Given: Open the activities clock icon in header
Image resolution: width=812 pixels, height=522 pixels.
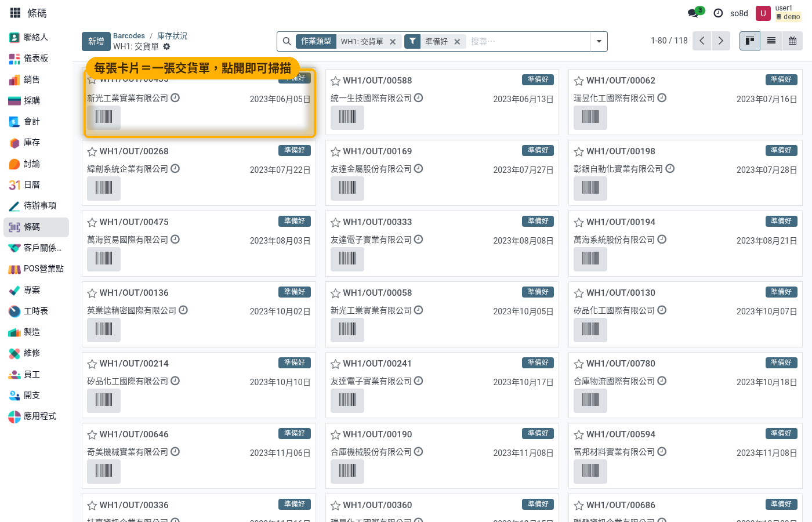Looking at the screenshot, I should (x=718, y=13).
